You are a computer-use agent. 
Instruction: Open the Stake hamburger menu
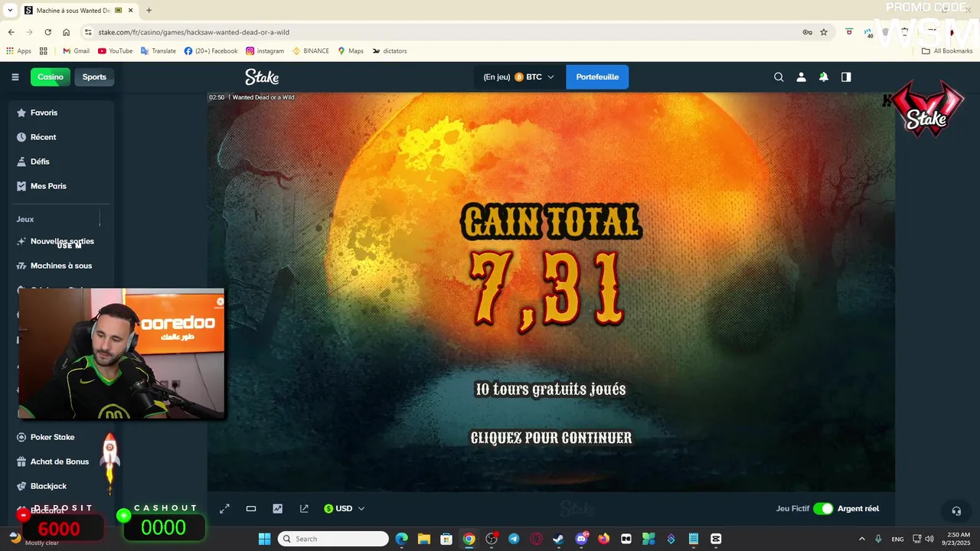15,77
